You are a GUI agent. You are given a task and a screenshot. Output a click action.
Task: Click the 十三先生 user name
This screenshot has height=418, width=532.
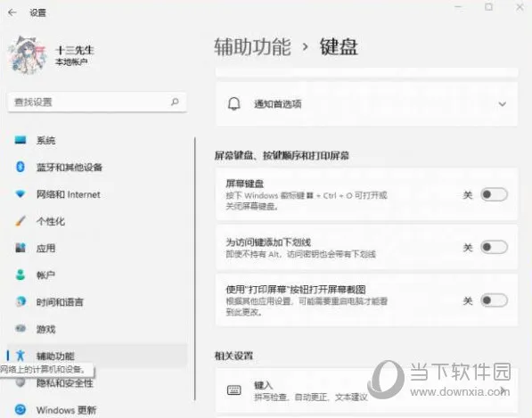[75, 50]
